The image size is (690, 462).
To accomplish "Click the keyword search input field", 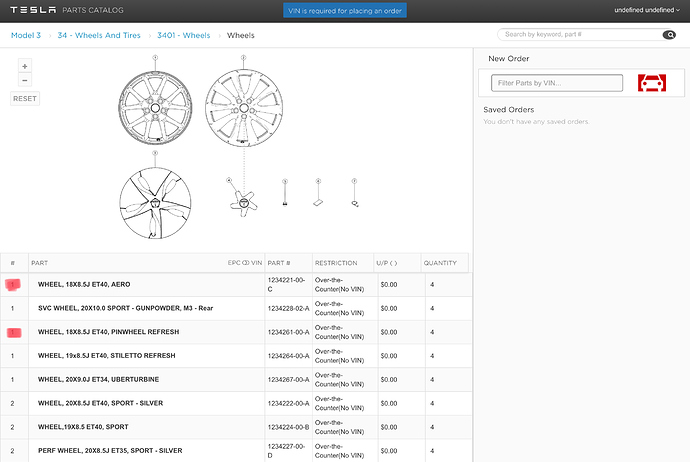I will click(x=580, y=34).
